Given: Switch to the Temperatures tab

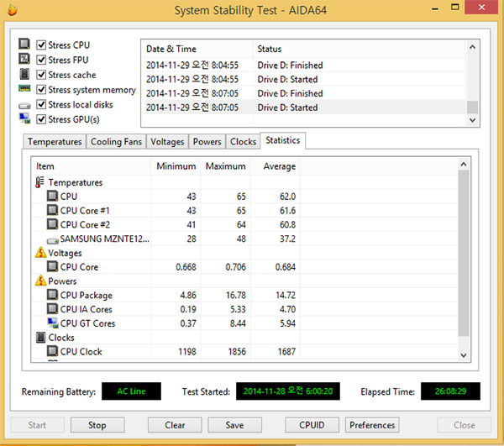Looking at the screenshot, I should click(55, 142).
